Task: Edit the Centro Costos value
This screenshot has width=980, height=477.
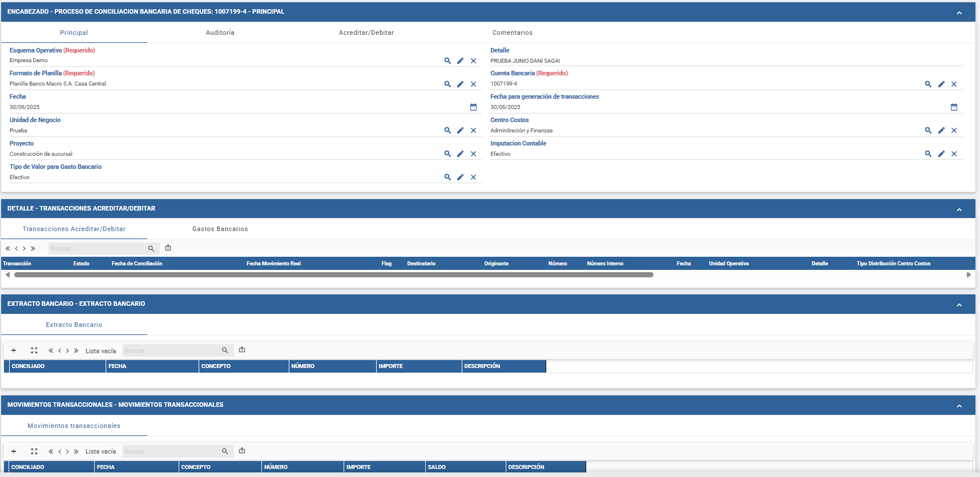Action: (941, 130)
